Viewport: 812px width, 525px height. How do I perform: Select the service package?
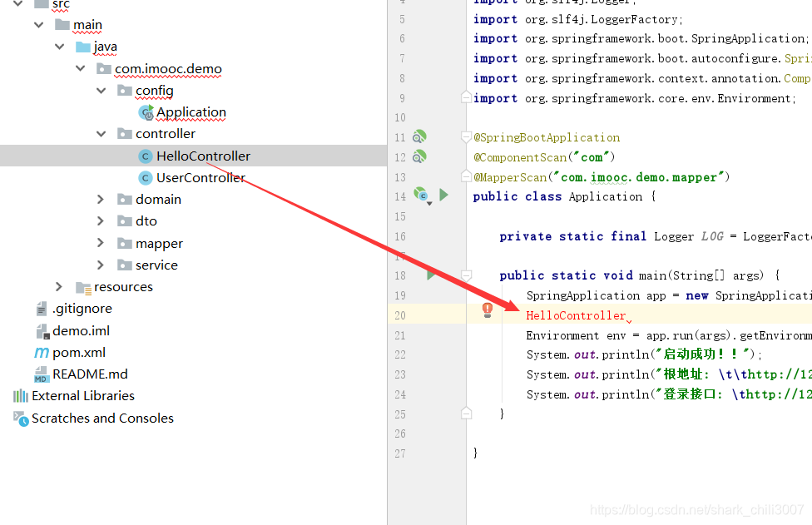click(156, 265)
